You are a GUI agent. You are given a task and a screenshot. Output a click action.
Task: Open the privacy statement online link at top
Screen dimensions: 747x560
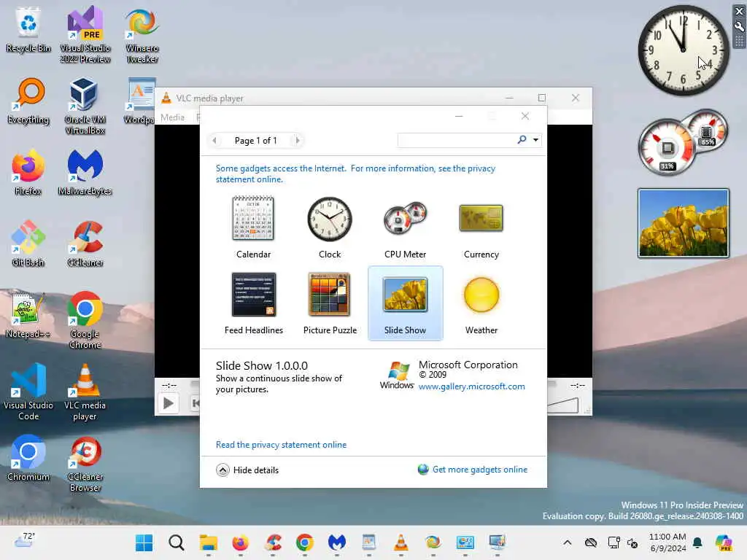[355, 174]
